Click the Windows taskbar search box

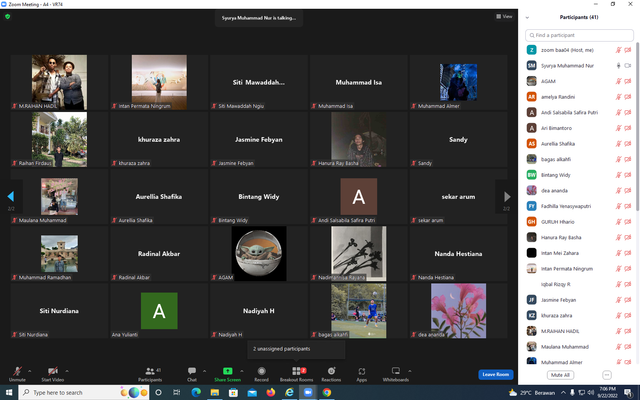click(x=84, y=392)
